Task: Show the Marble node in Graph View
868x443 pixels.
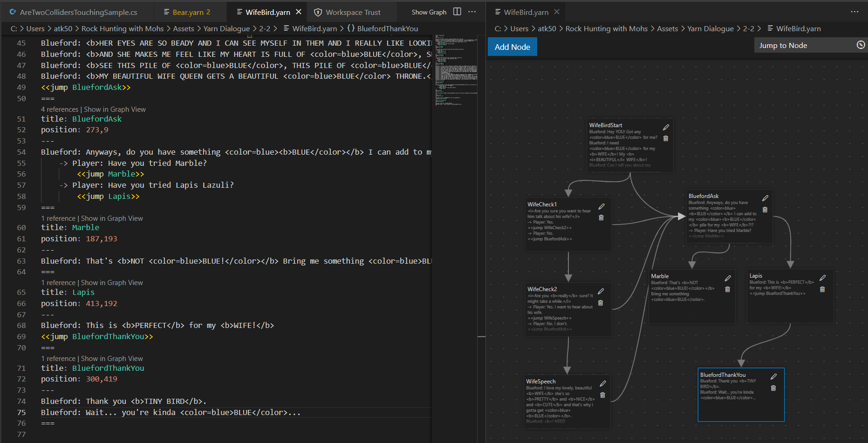Action: [x=112, y=218]
